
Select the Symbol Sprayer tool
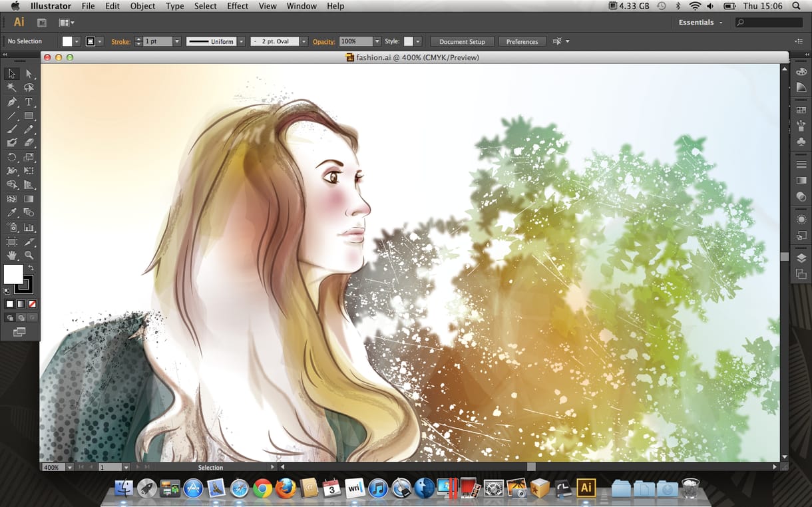point(12,228)
